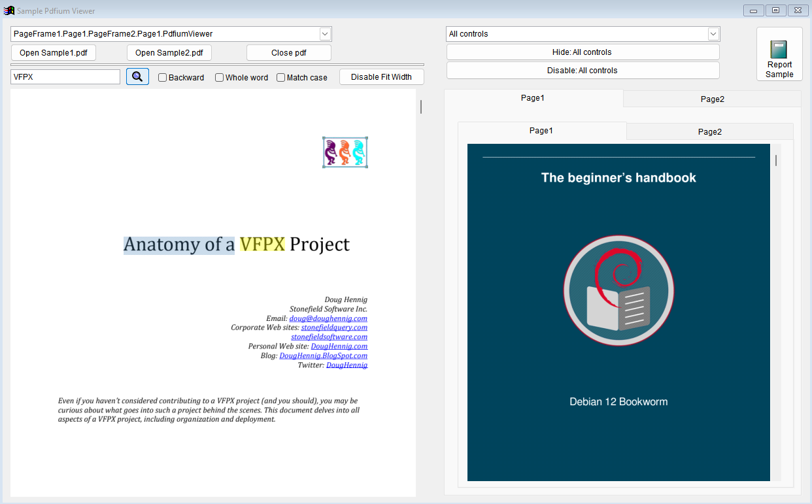Image resolution: width=812 pixels, height=504 pixels.
Task: Maximize the Sample Pdfium Viewer window
Action: 775,10
